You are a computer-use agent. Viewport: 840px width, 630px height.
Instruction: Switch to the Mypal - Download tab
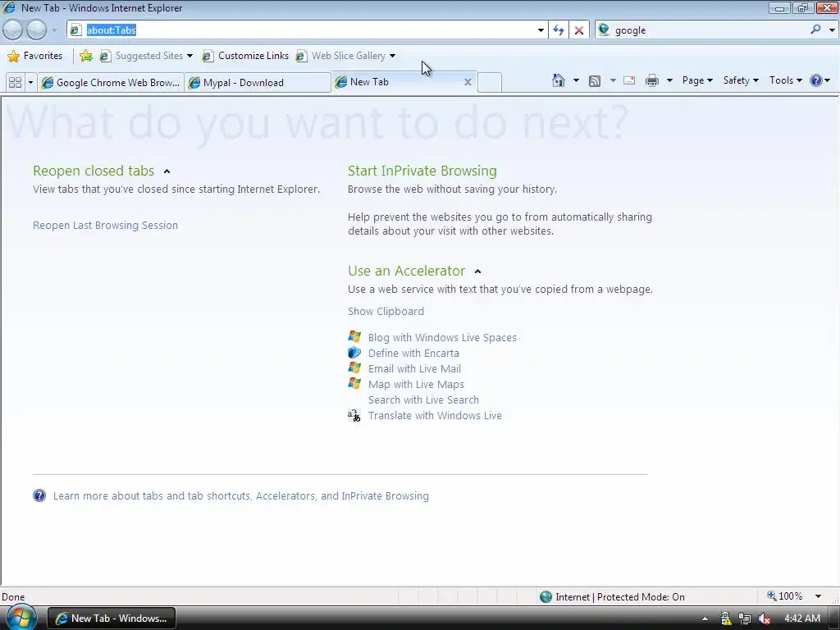click(258, 83)
